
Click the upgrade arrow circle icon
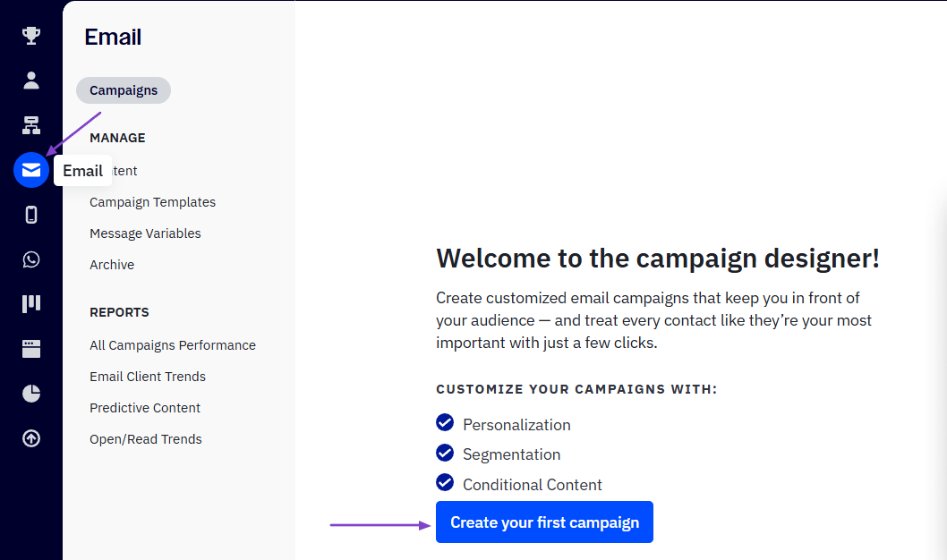(x=31, y=438)
